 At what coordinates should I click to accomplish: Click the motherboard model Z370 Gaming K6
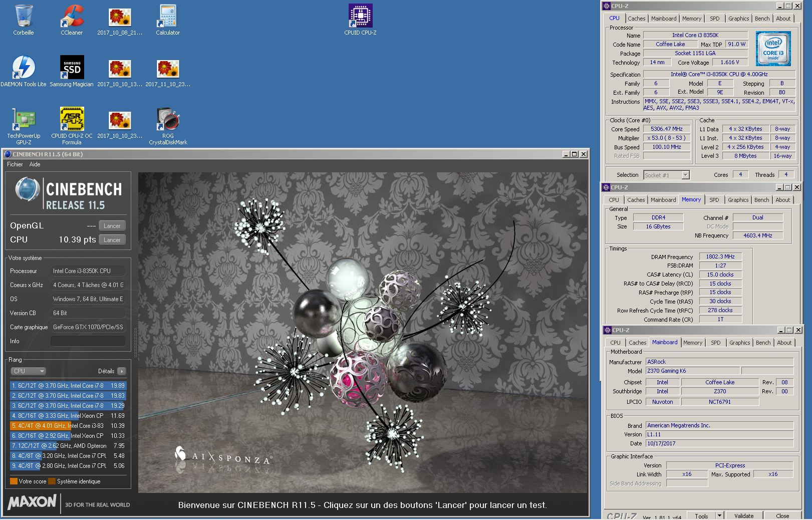tap(692, 371)
